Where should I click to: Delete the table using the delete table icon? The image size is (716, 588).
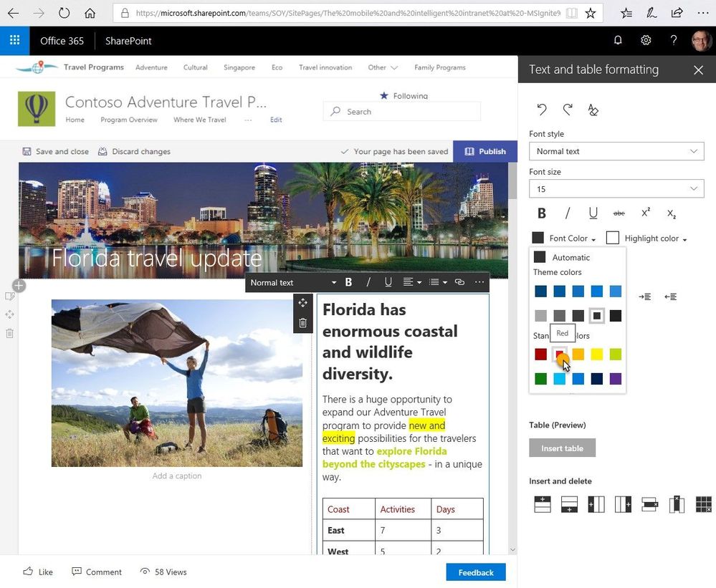703,505
